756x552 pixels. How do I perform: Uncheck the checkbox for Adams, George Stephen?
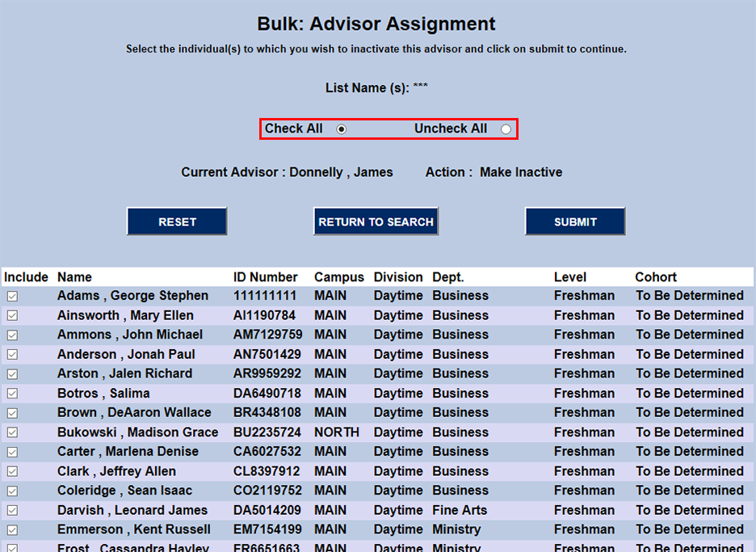11,296
